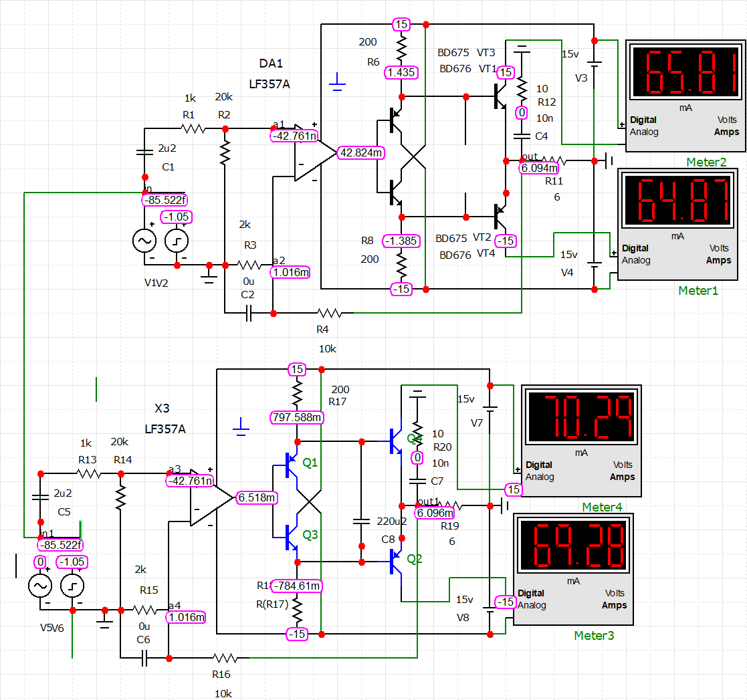Select the V3 15v battery symbol
This screenshot has width=747, height=700.
(x=594, y=64)
